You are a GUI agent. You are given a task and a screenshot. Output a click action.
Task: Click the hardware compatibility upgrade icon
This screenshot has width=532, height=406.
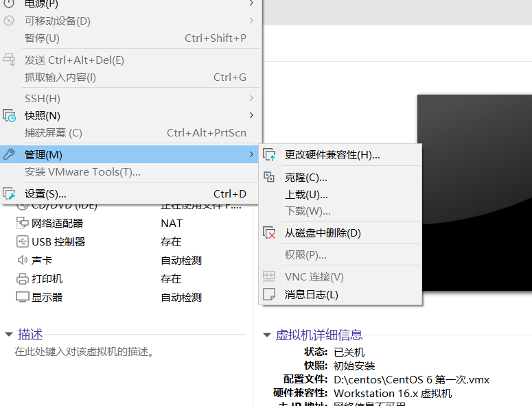click(269, 155)
